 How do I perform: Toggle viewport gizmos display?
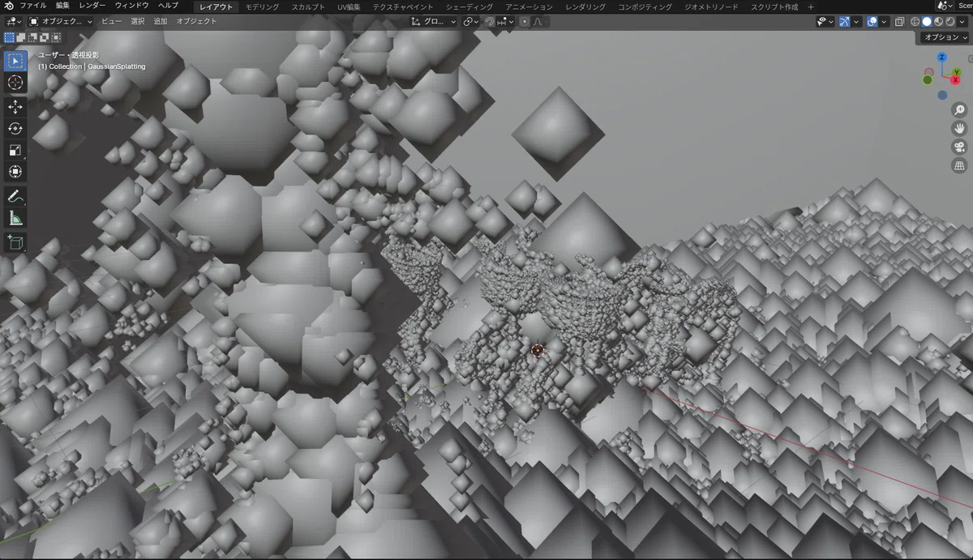(x=844, y=22)
